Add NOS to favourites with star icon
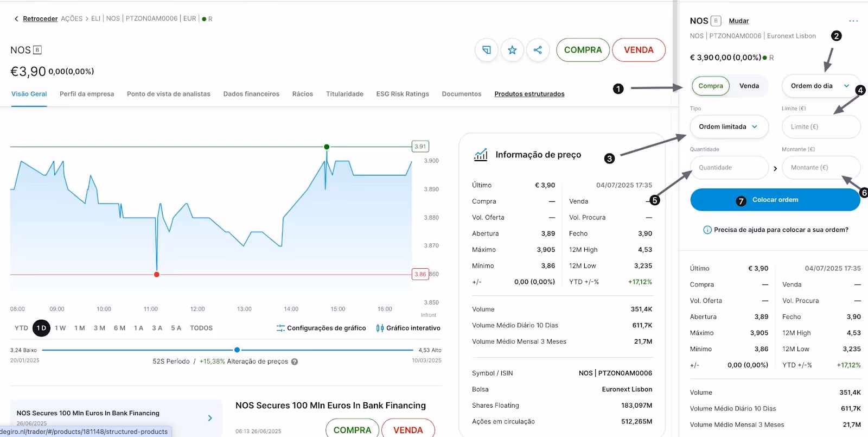This screenshot has width=868, height=437. [x=512, y=50]
